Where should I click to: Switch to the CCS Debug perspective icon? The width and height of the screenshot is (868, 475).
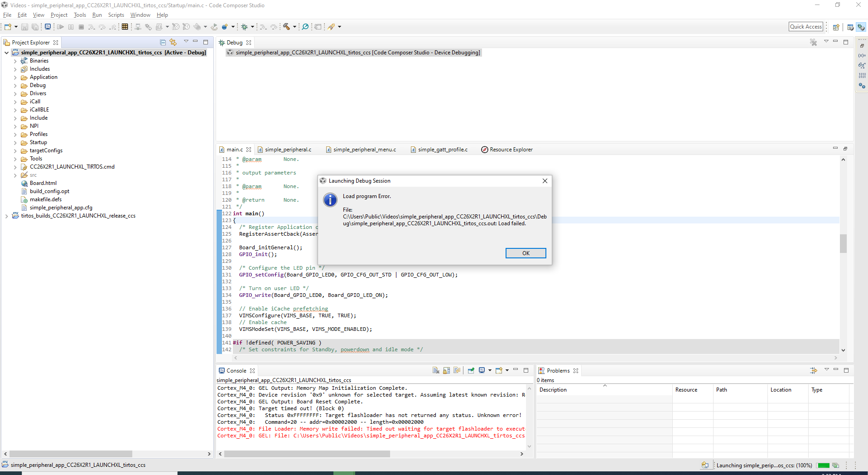[x=861, y=27]
